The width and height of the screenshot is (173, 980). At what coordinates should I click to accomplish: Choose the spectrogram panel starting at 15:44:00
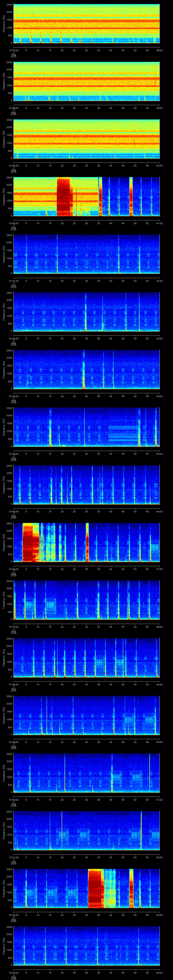click(86, 427)
